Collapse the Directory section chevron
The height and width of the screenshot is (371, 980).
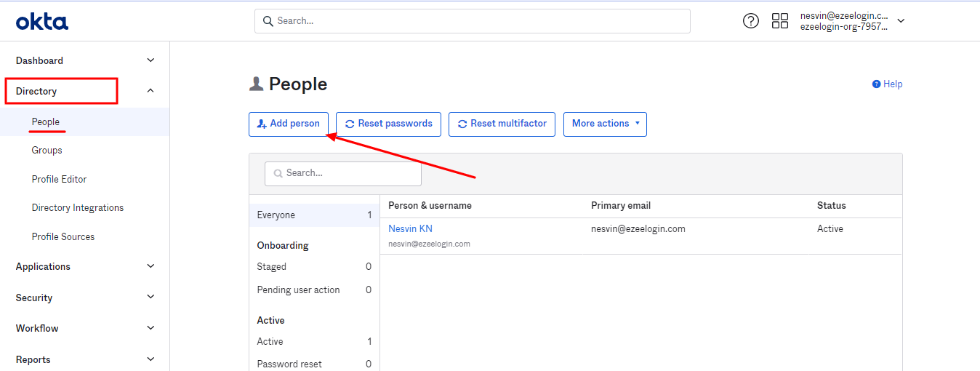150,91
